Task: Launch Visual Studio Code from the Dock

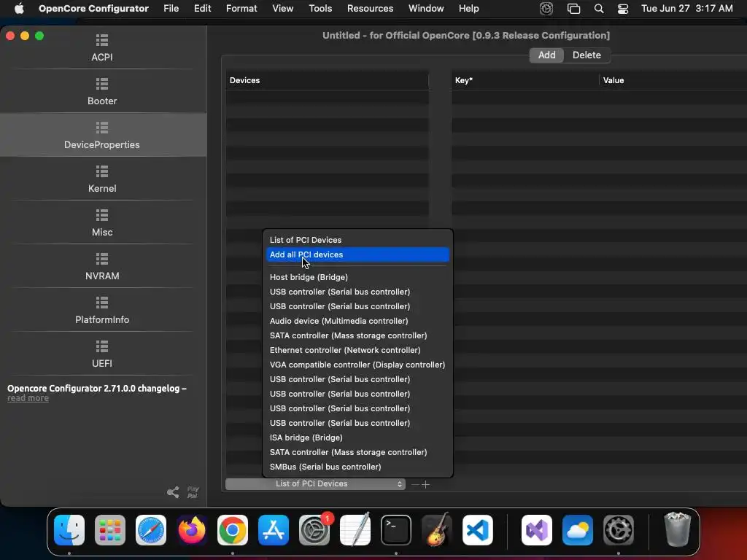Action: coord(478,530)
